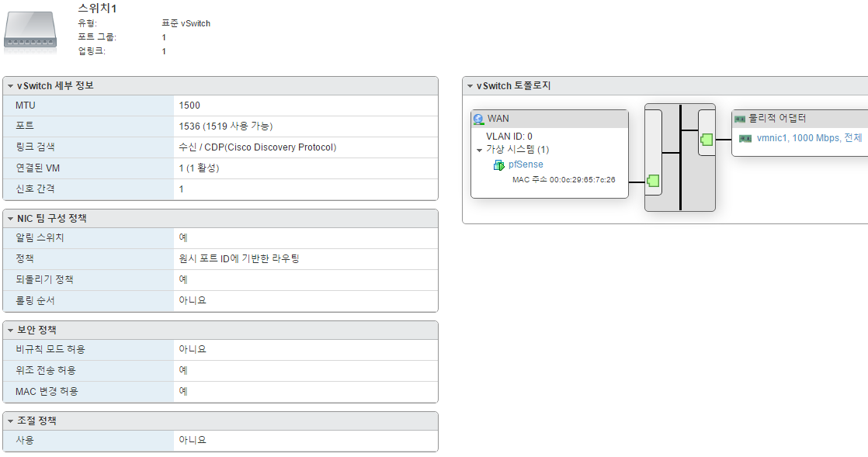Collapse the vSwitch 세부 정보 section
The height and width of the screenshot is (457, 868).
(x=10, y=86)
